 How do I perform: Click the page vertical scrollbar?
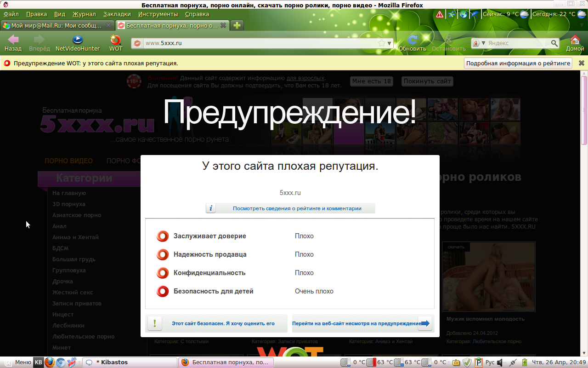click(x=584, y=110)
